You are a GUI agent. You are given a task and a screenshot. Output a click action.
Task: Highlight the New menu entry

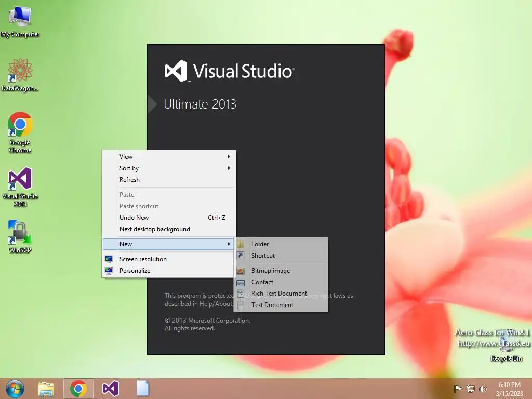click(x=169, y=244)
